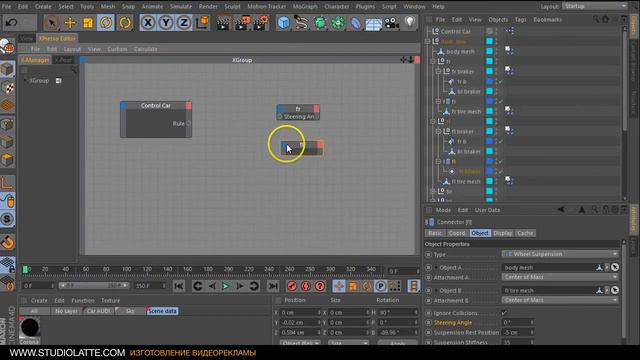The height and width of the screenshot is (360, 640).
Task: Click the Light bulb icon
Action: pos(410,22)
